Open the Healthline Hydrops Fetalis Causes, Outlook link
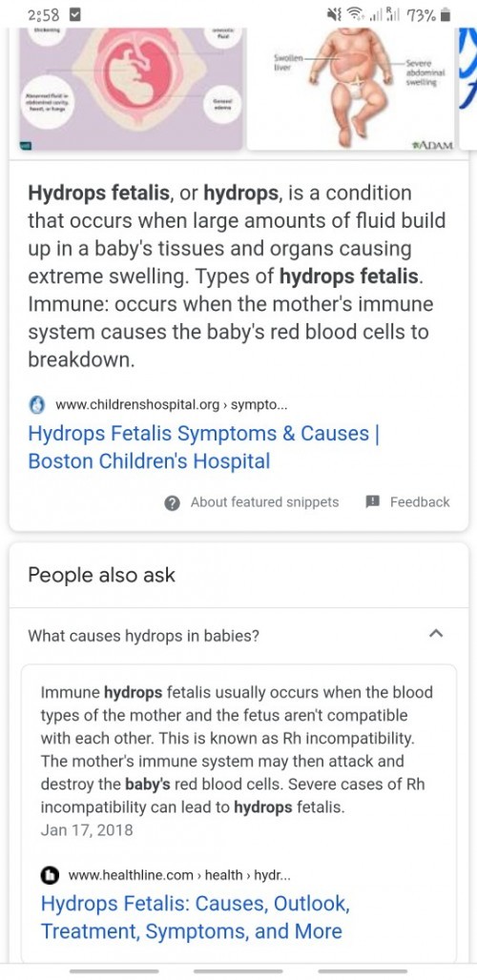Image resolution: width=477 pixels, height=980 pixels. [x=195, y=917]
